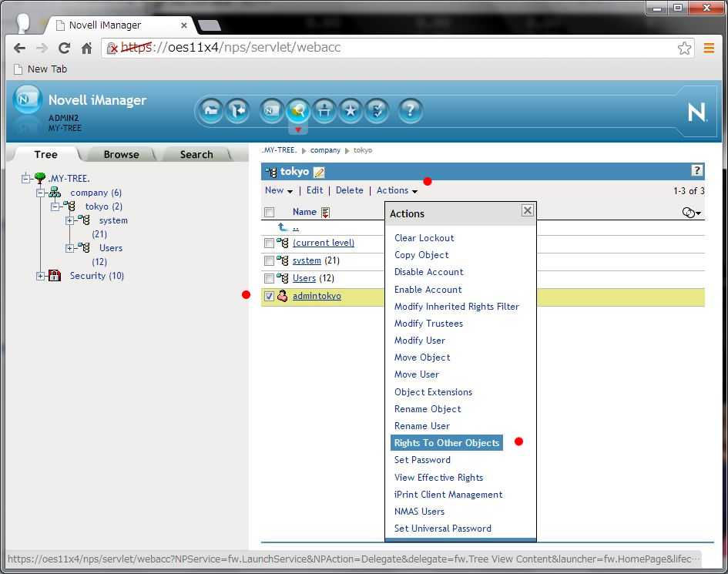This screenshot has width=728, height=574.
Task: Open the Roles and Tasks toolbar icon
Action: pos(272,110)
